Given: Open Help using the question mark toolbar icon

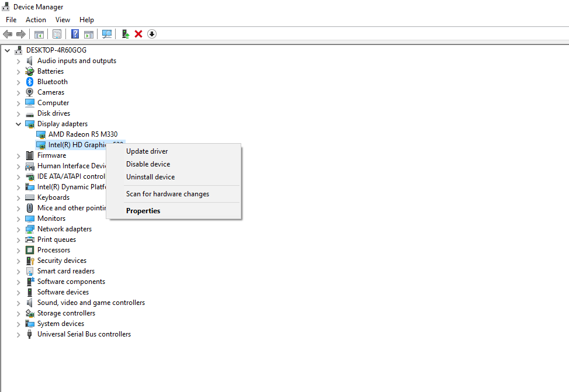Looking at the screenshot, I should [75, 34].
